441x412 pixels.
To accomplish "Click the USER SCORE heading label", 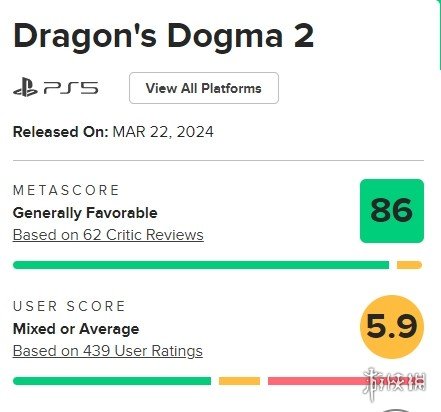I will pos(69,306).
